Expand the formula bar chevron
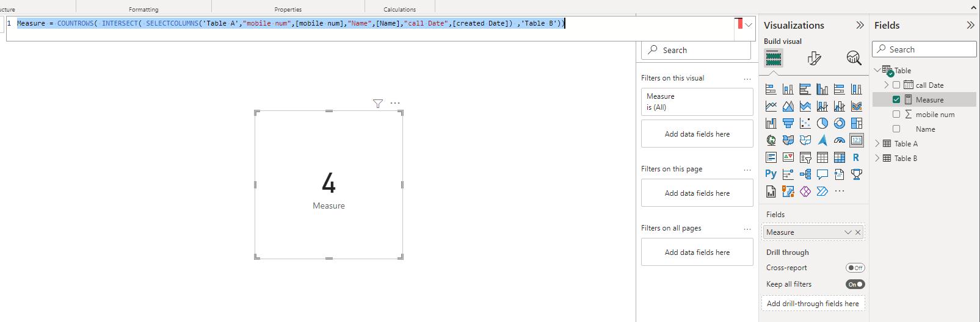Screen dimensions: 980x322 pyautogui.click(x=749, y=25)
